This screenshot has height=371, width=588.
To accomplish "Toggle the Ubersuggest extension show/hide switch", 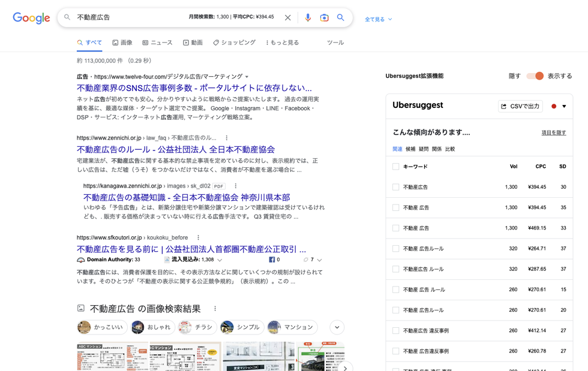I will [x=535, y=76].
